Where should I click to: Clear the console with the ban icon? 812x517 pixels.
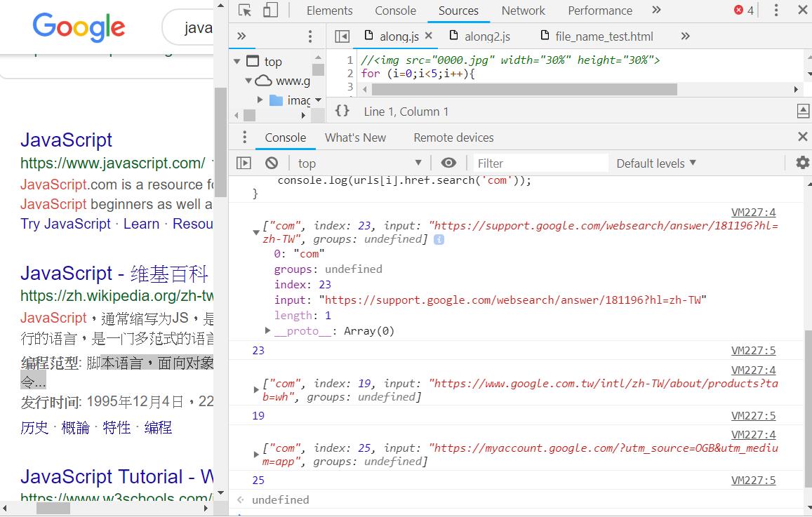pyautogui.click(x=272, y=163)
